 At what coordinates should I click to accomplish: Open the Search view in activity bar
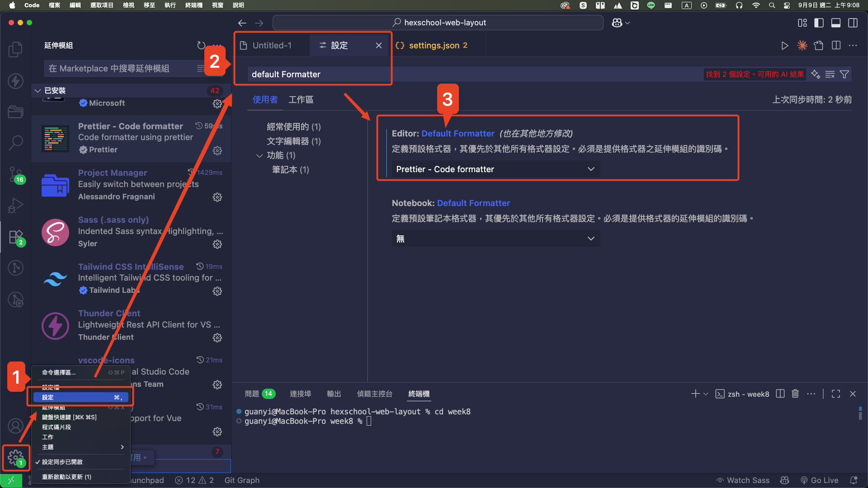point(15,143)
